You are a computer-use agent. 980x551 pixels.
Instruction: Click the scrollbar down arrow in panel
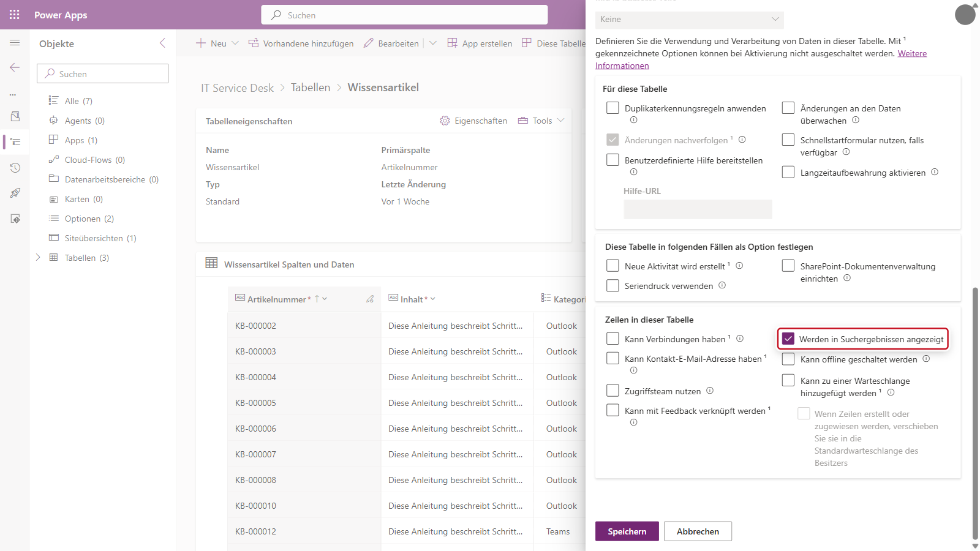[x=975, y=545]
